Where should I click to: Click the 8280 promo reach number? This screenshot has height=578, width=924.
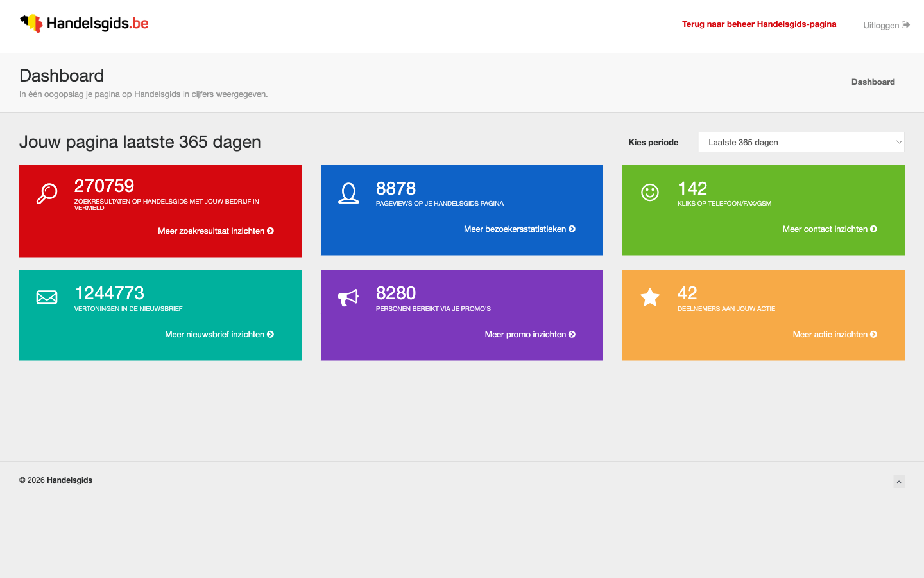click(396, 293)
